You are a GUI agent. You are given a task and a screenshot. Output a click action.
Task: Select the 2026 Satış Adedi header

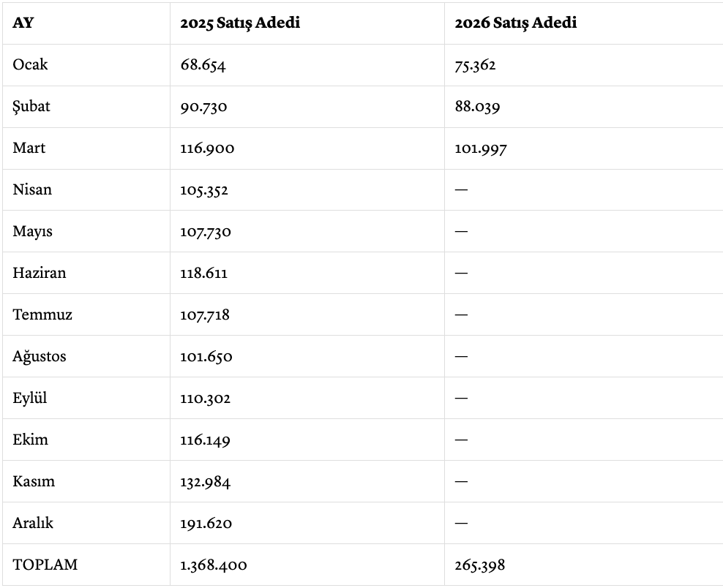[515, 23]
